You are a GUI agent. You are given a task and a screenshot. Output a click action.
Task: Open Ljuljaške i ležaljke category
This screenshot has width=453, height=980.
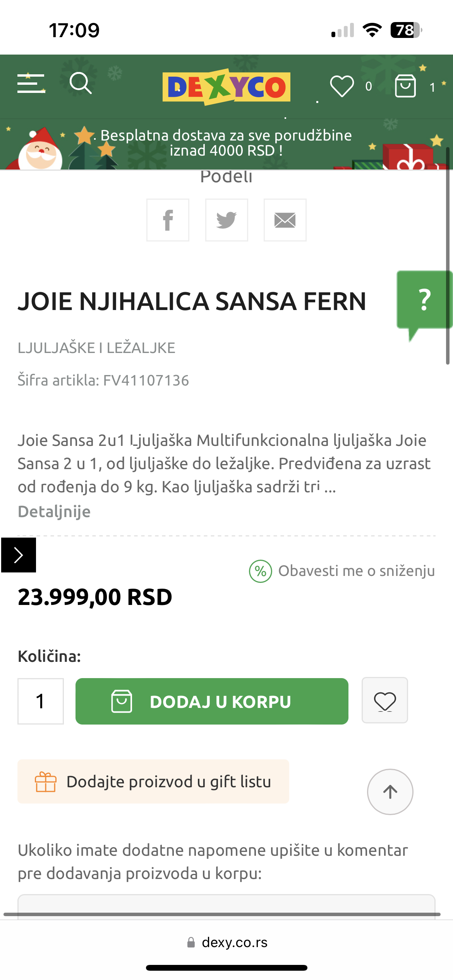96,348
